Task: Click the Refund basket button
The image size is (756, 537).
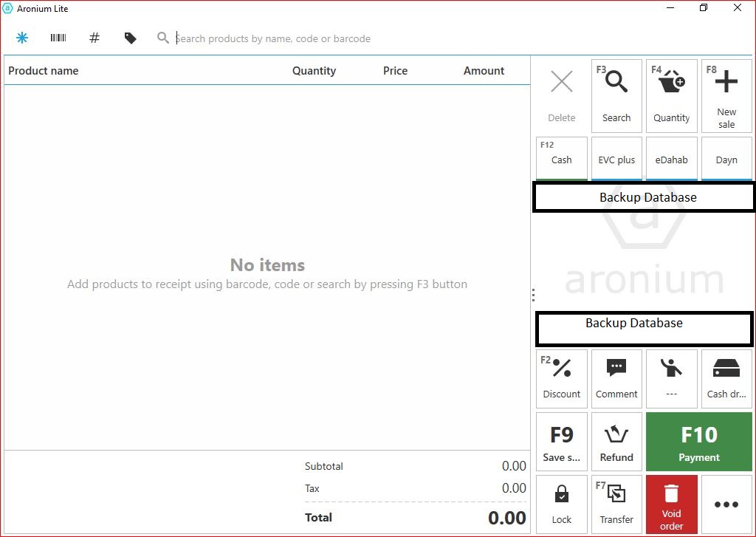Action: 616,442
